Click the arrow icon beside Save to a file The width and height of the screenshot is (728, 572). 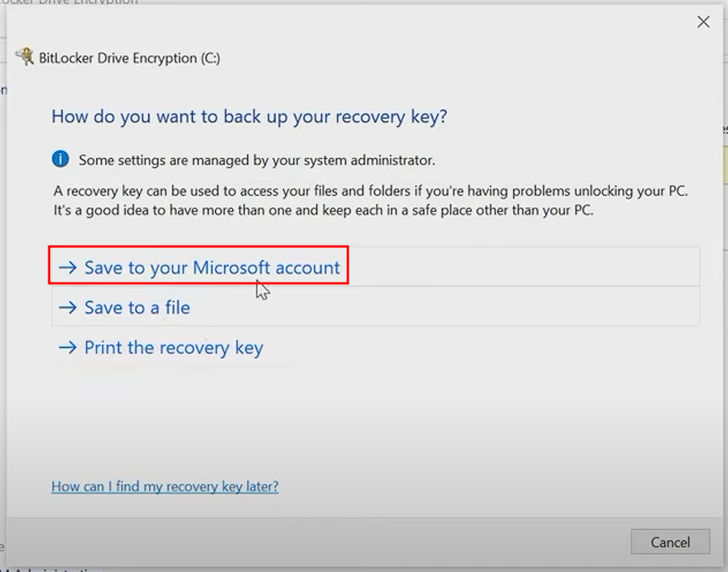point(68,307)
